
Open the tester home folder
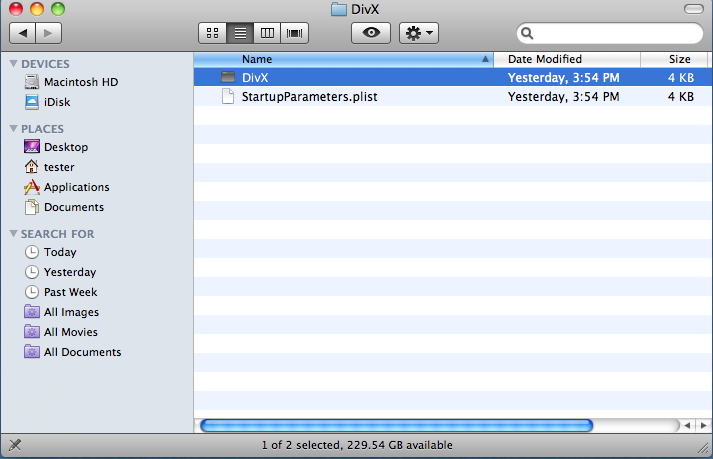click(x=59, y=167)
